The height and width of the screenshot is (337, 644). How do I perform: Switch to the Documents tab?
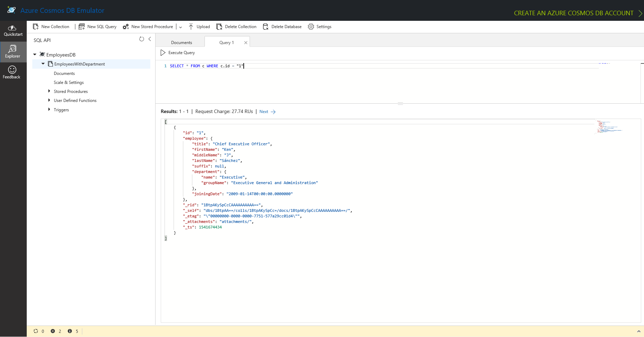(x=182, y=43)
